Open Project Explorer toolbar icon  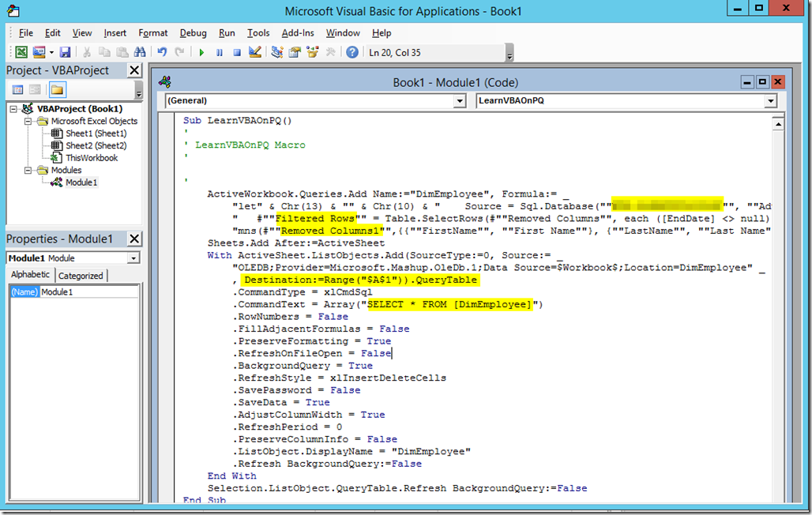[277, 52]
